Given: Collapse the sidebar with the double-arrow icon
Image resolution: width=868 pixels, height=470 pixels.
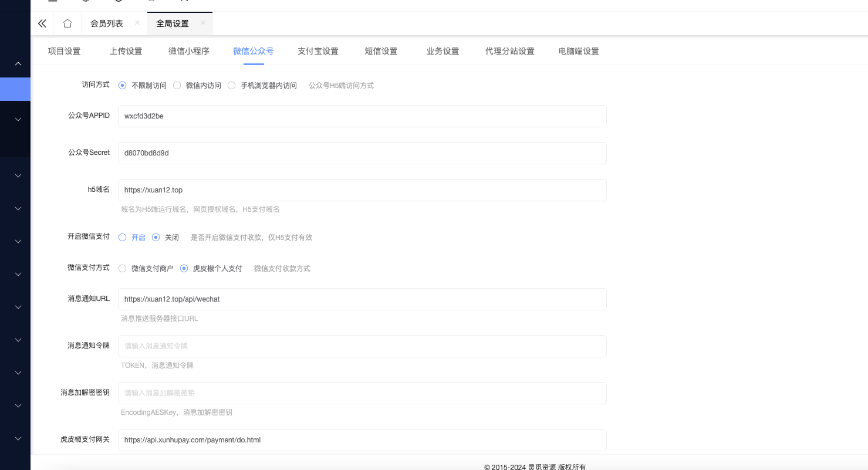Looking at the screenshot, I should click(42, 23).
